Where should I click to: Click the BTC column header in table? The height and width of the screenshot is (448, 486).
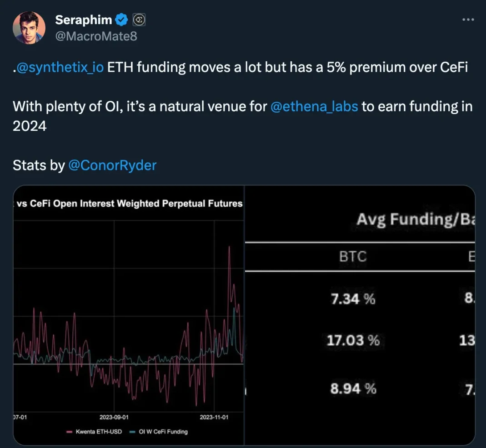[x=353, y=257]
